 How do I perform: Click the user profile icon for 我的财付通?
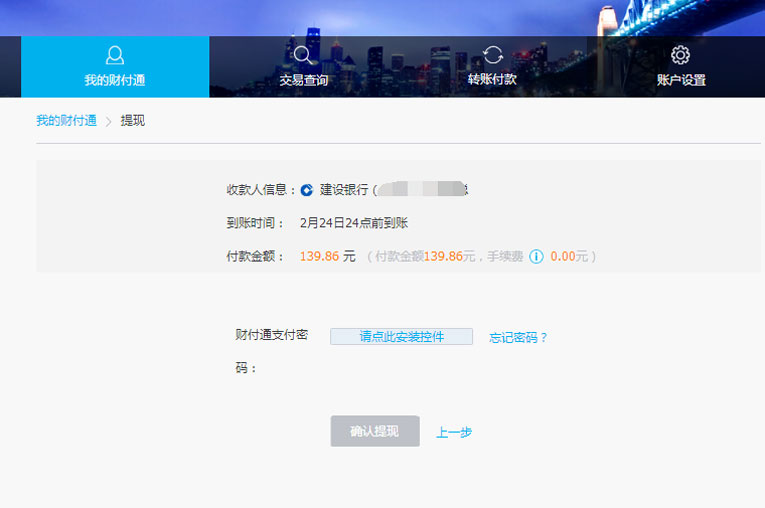115,55
